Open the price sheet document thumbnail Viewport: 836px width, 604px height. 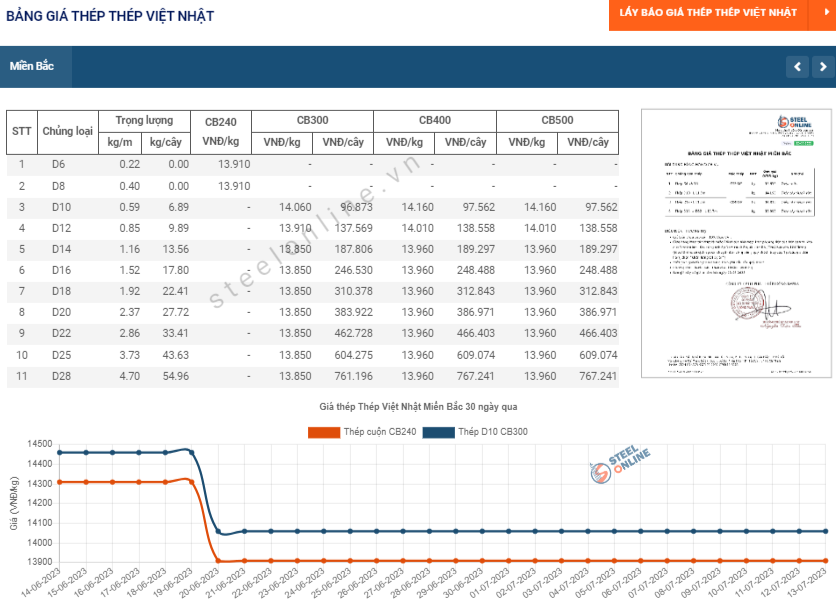[736, 244]
